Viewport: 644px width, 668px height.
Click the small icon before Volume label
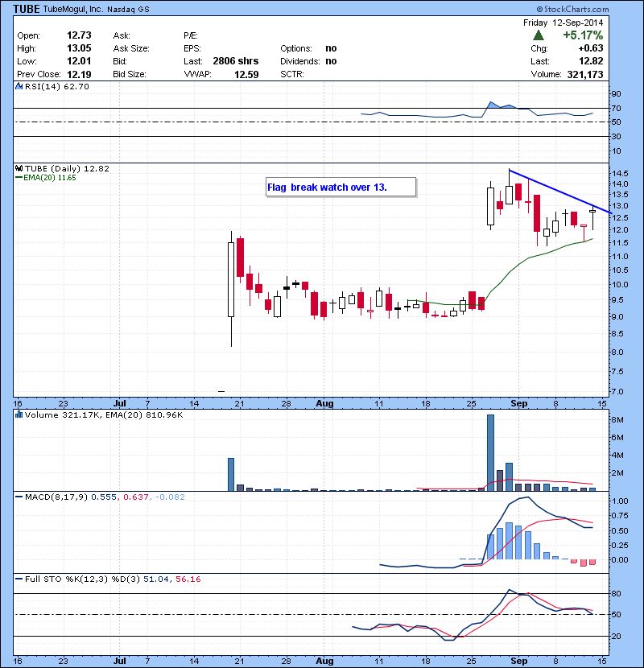click(x=19, y=414)
